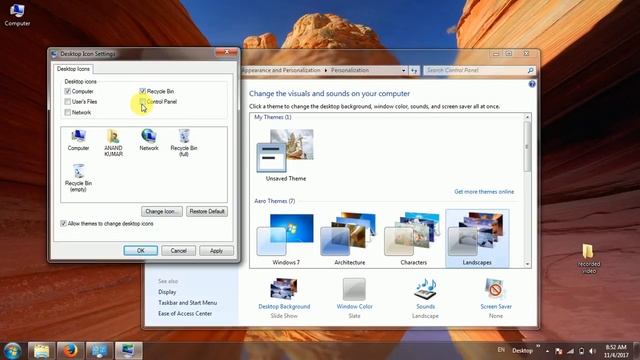Click the power tray icon

click(581, 351)
